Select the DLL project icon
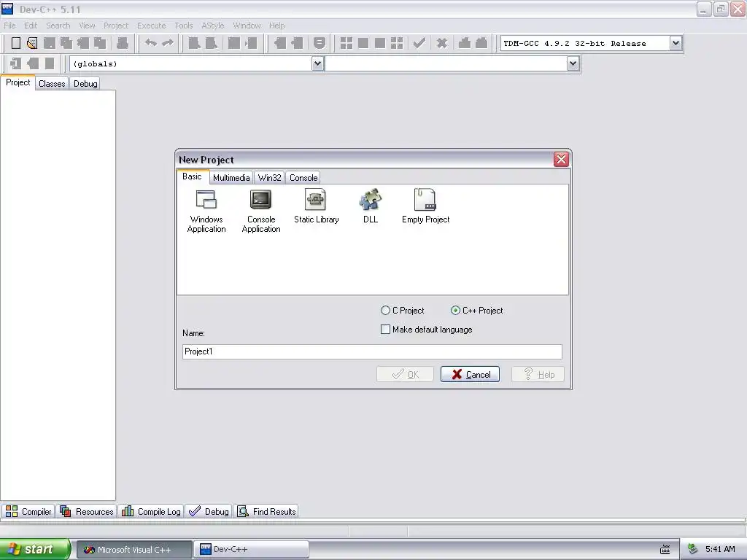Viewport: 747px width, 560px height. 370,206
